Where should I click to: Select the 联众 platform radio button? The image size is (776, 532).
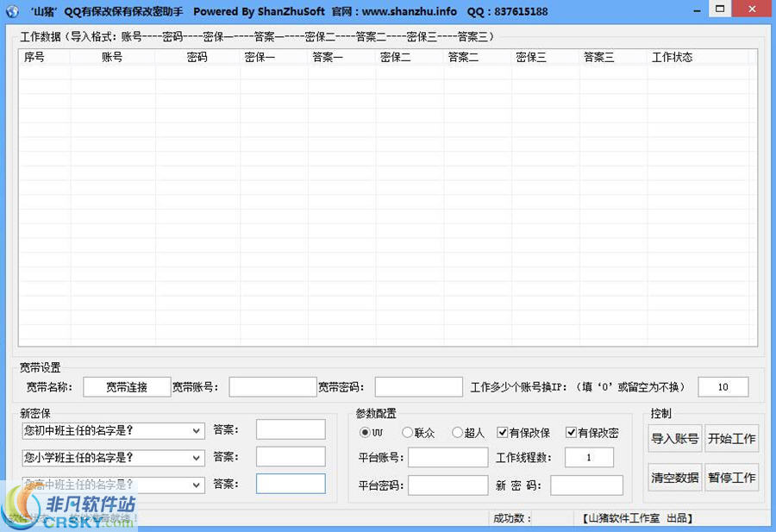click(x=407, y=434)
